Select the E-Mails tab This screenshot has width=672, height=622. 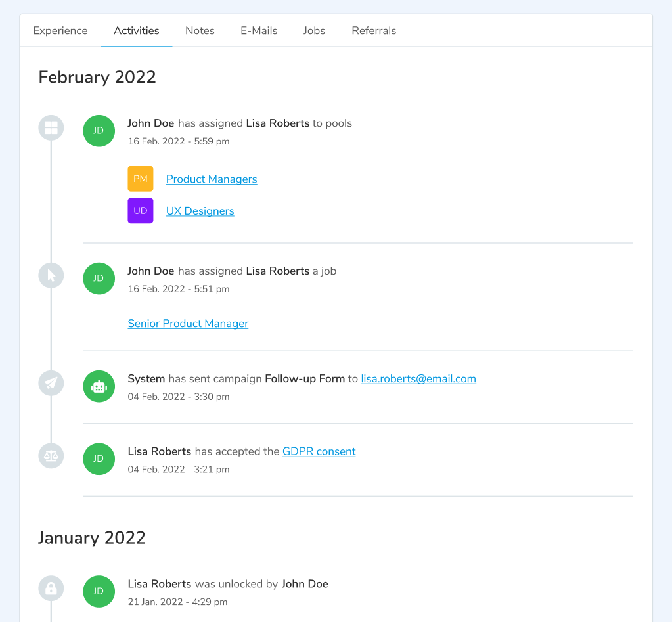point(259,31)
